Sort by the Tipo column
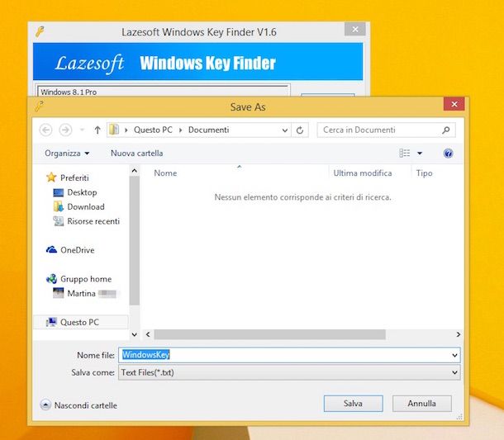The width and height of the screenshot is (504, 440). [x=425, y=173]
